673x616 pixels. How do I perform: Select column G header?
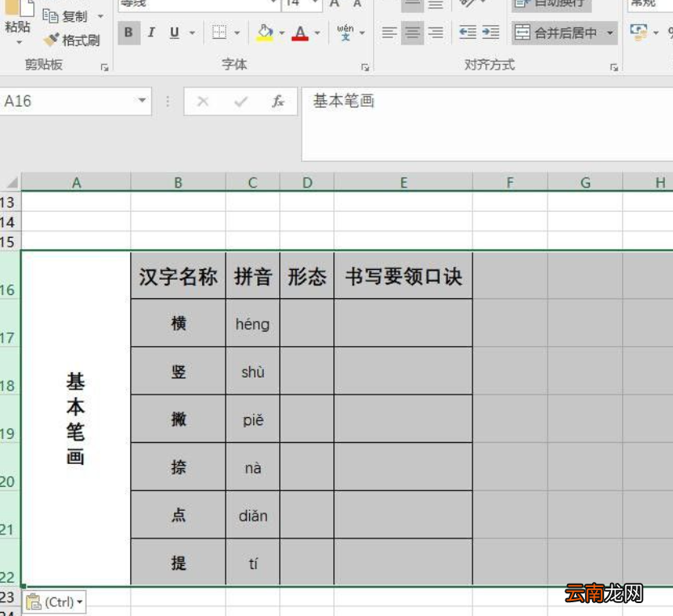(585, 183)
